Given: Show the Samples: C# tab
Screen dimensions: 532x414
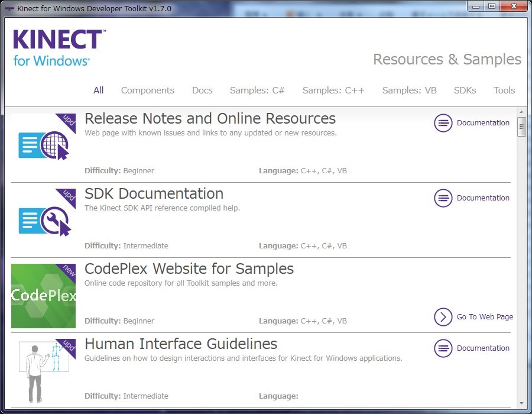Looking at the screenshot, I should tap(257, 90).
